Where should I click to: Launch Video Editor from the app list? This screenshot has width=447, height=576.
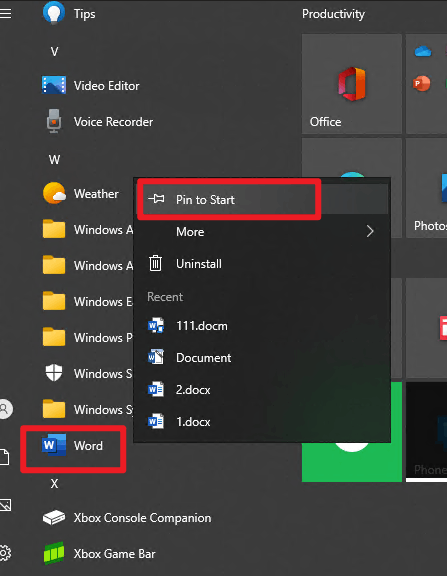click(x=91, y=86)
